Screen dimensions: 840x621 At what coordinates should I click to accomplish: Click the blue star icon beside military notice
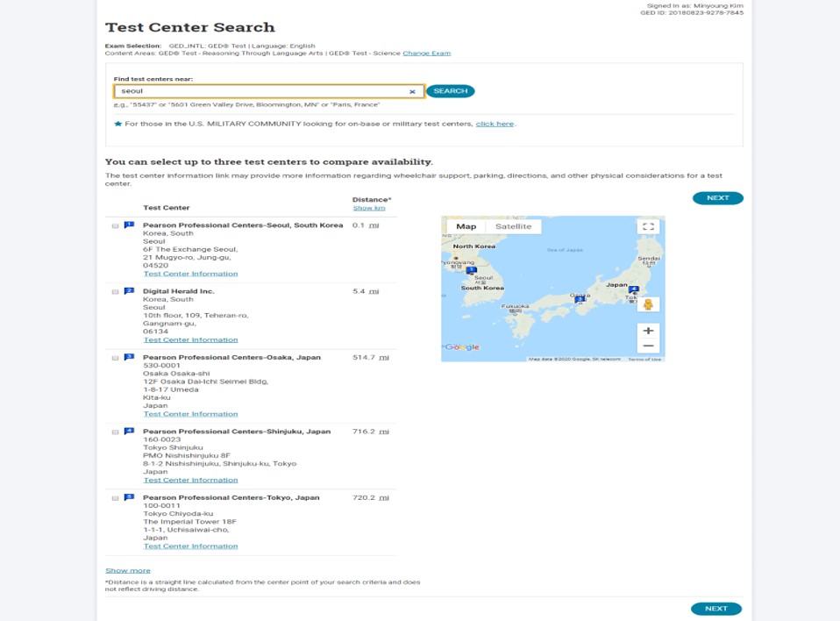[117, 124]
